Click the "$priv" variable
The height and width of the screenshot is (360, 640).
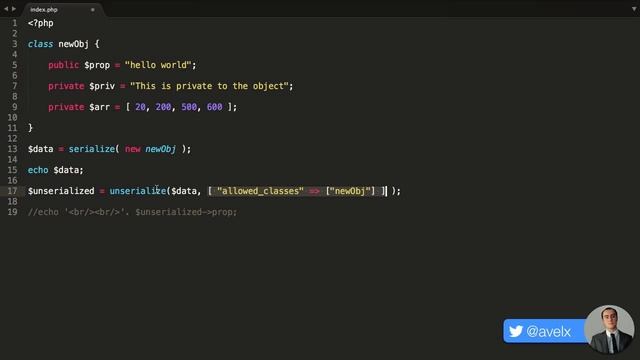coord(102,86)
